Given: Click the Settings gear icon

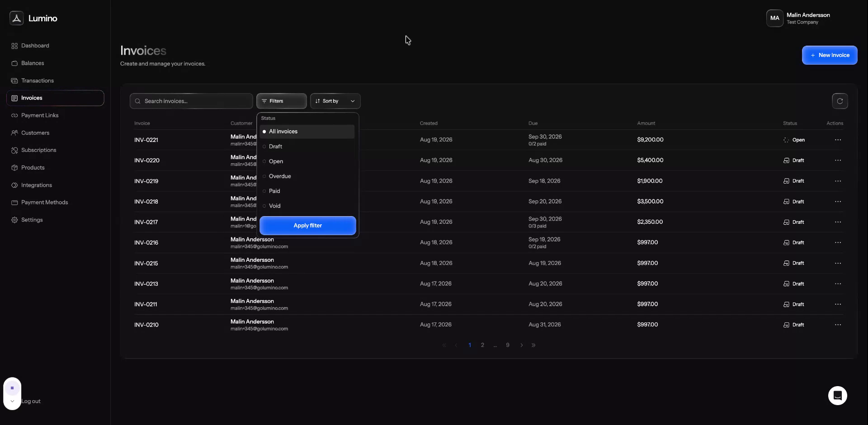Looking at the screenshot, I should [14, 220].
